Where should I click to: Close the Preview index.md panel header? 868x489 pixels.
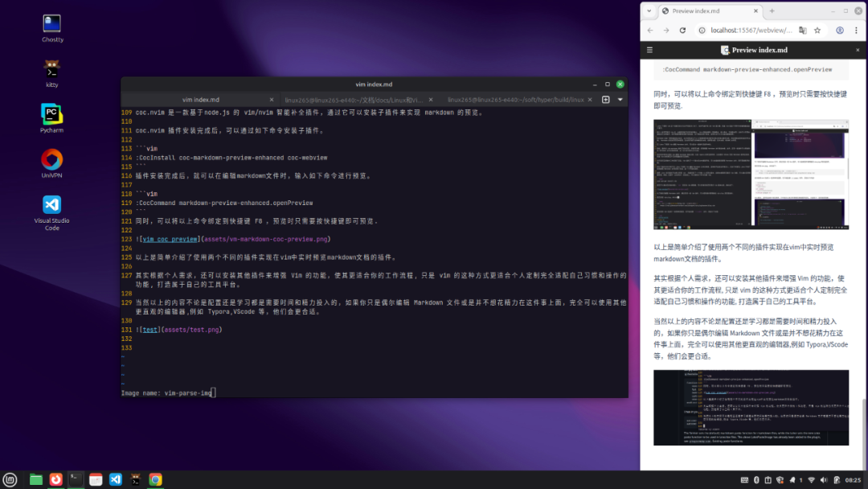858,50
